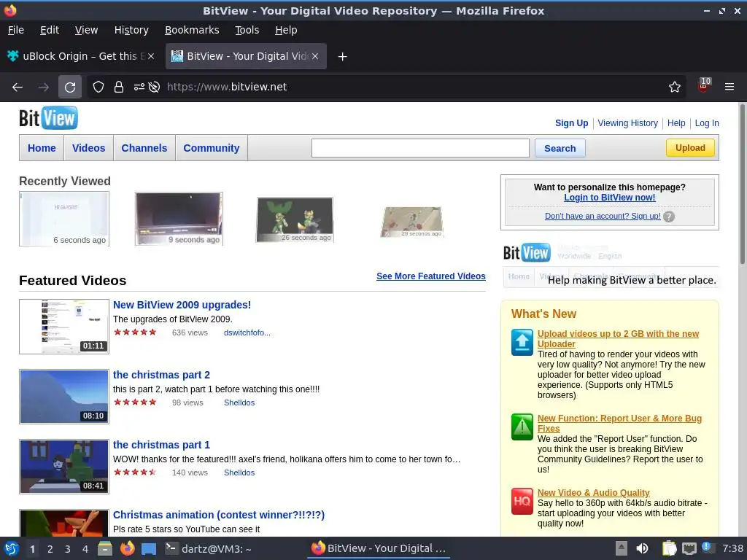The height and width of the screenshot is (560, 747).
Task: Open the File menu
Action: [x=16, y=30]
